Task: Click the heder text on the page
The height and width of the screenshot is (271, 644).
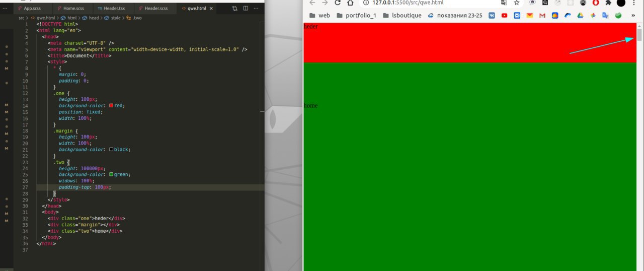Action: point(311,27)
